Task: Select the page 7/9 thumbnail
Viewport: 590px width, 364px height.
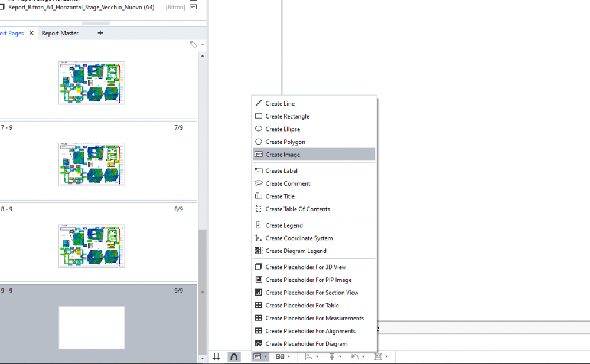Action: [x=92, y=165]
